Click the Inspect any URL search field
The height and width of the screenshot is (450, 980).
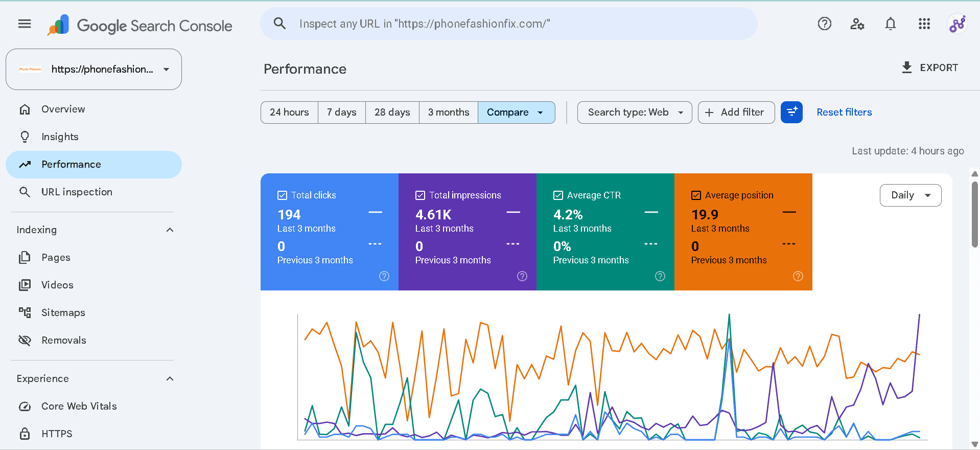click(x=509, y=24)
